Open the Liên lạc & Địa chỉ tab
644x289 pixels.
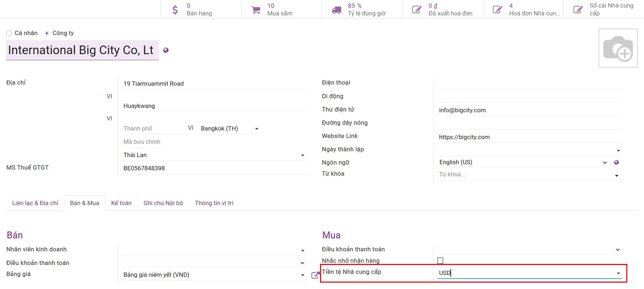click(x=35, y=203)
